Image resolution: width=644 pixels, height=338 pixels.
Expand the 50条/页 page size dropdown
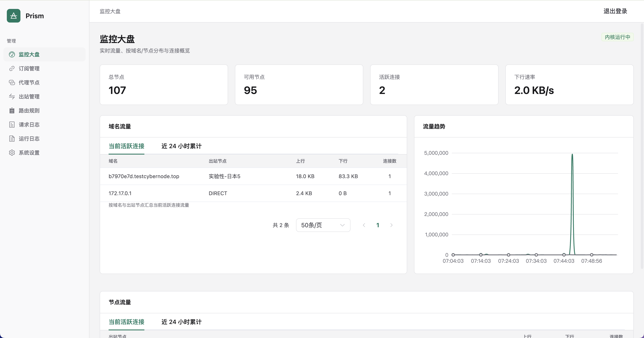pyautogui.click(x=323, y=225)
